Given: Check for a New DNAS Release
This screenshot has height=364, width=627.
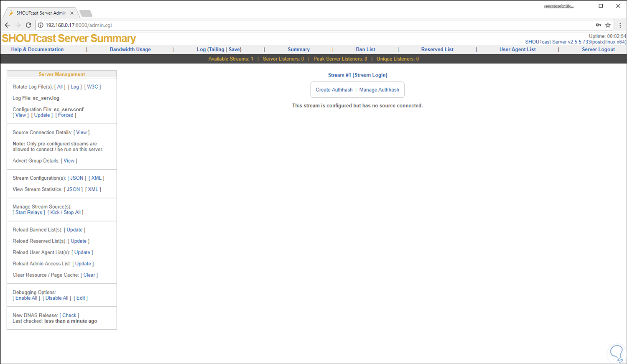Looking at the screenshot, I should pos(69,316).
